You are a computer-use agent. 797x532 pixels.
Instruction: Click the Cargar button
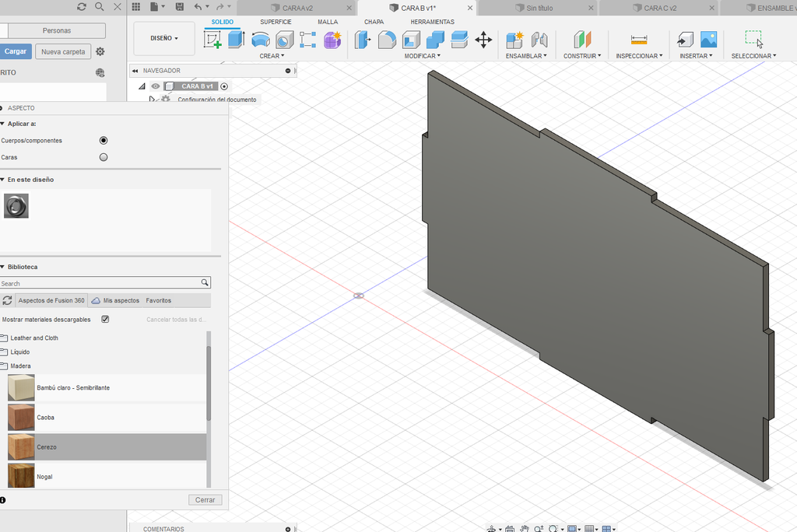coord(16,51)
